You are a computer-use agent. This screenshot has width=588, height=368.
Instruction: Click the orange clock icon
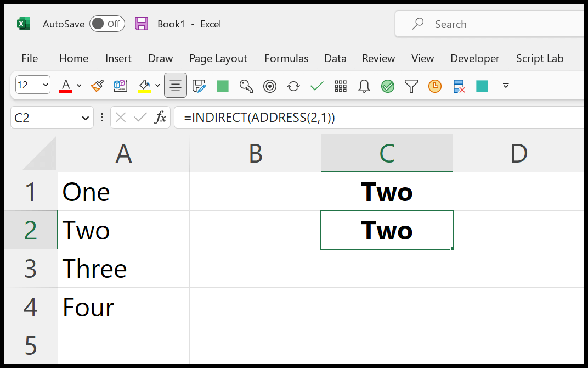click(x=434, y=86)
